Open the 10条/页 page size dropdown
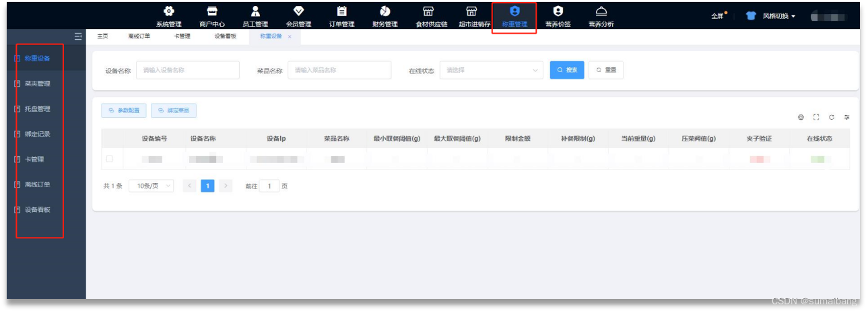868x313 pixels. tap(152, 186)
